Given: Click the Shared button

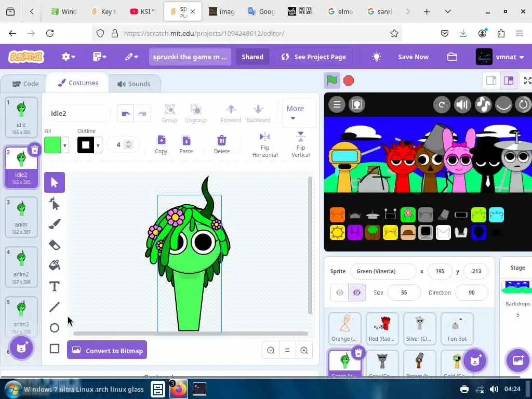Looking at the screenshot, I should [x=252, y=57].
